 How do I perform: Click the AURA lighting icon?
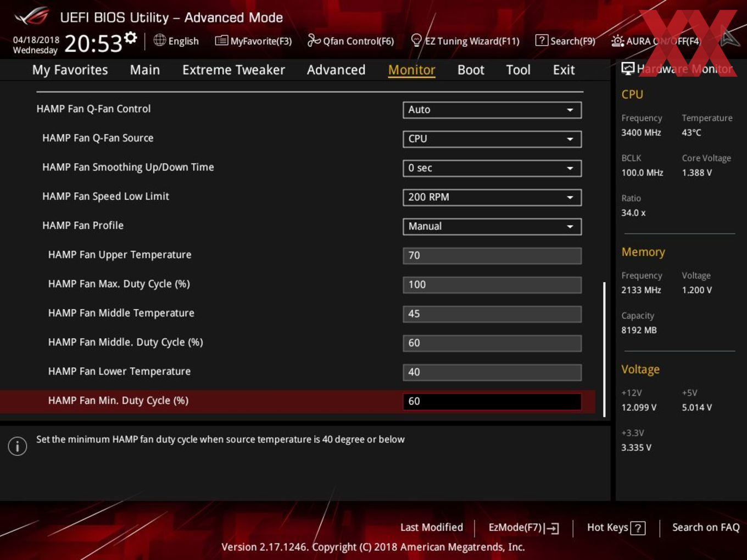click(x=617, y=41)
